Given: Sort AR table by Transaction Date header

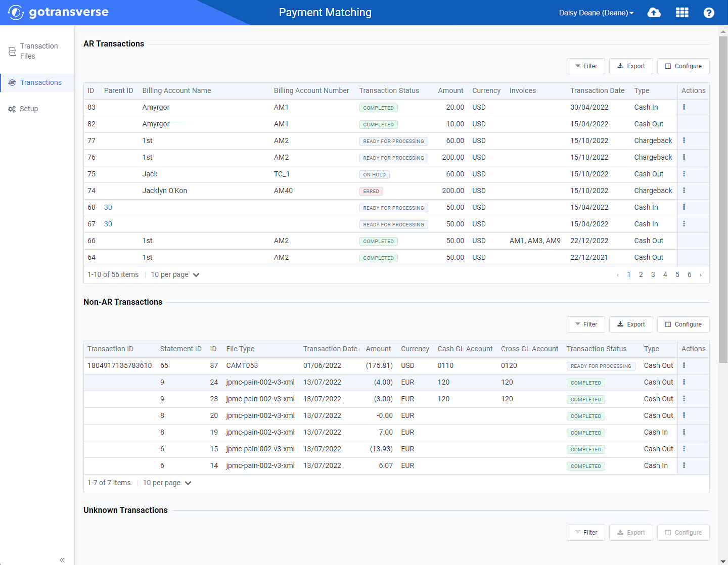Looking at the screenshot, I should pyautogui.click(x=597, y=90).
